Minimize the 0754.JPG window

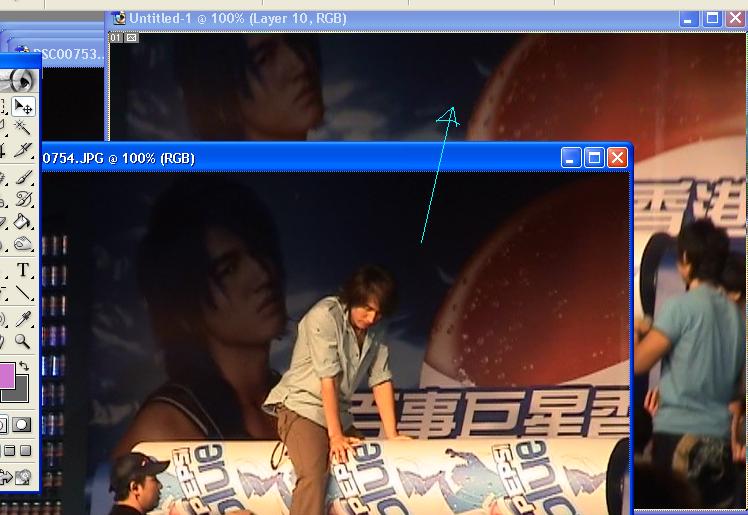pos(571,158)
